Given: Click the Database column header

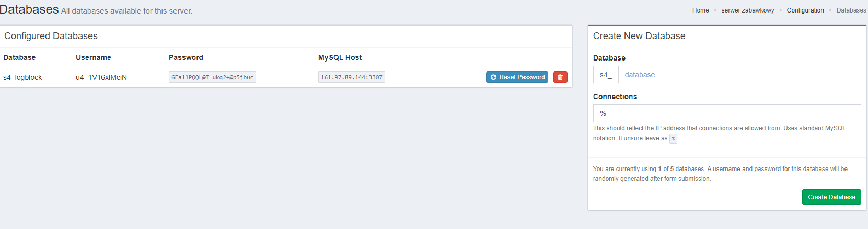Looking at the screenshot, I should tap(19, 57).
